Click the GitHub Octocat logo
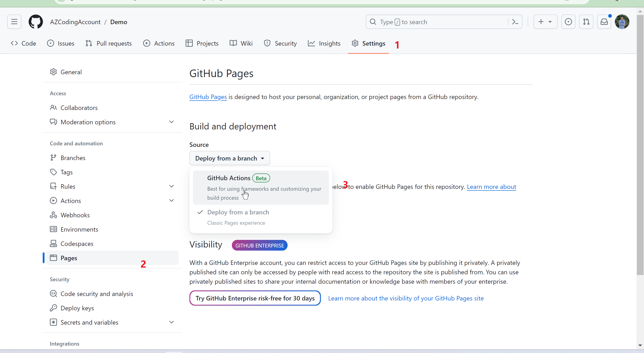 [x=36, y=22]
